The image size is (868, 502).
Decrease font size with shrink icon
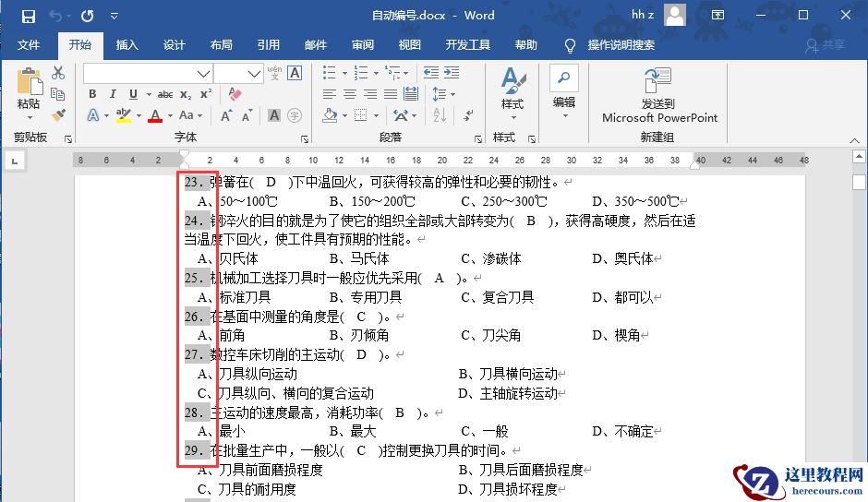tap(247, 115)
